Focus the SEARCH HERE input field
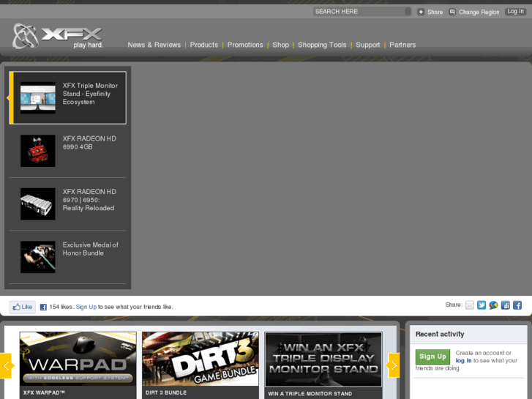The image size is (532, 399). click(359, 12)
